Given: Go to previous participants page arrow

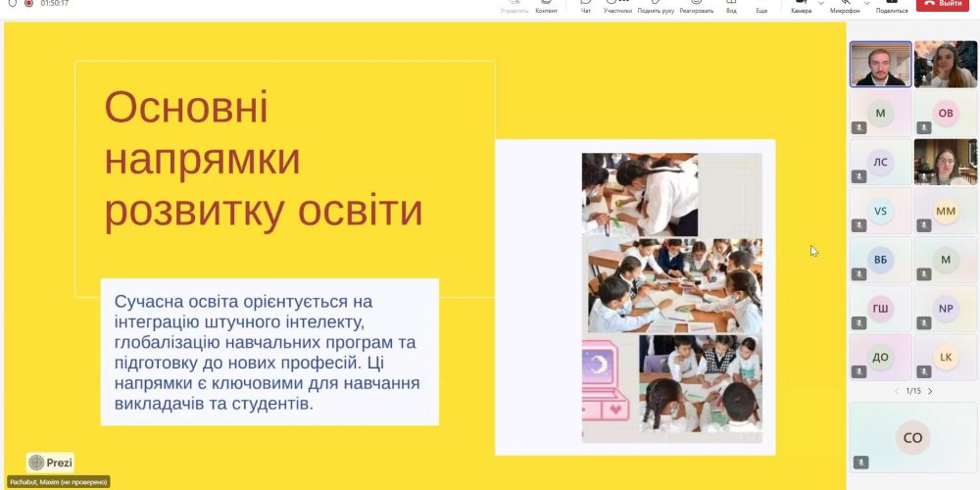Looking at the screenshot, I should click(896, 391).
